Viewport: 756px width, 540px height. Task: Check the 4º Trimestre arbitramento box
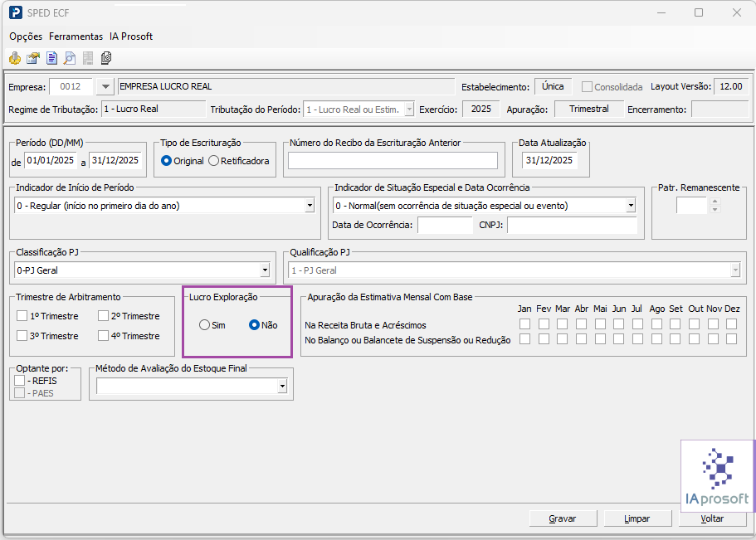(x=103, y=336)
